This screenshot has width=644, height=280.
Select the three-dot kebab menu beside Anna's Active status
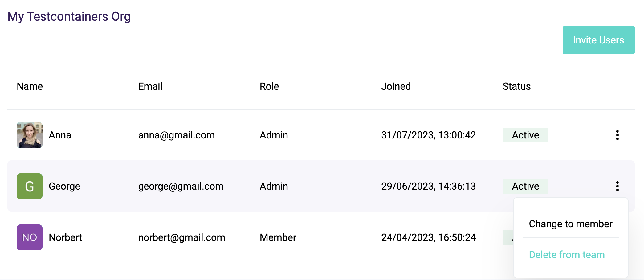pos(617,135)
